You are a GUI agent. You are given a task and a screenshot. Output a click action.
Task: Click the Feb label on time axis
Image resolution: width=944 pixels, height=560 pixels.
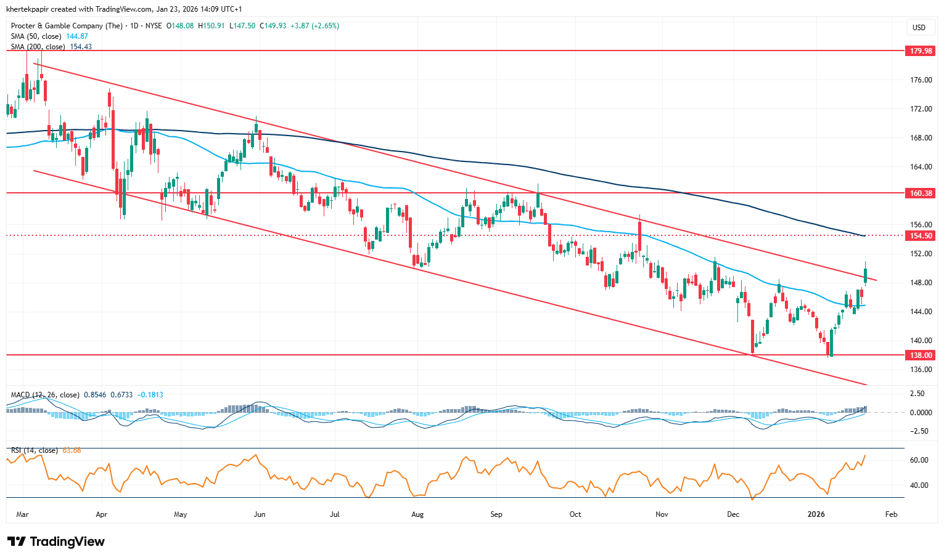point(891,514)
